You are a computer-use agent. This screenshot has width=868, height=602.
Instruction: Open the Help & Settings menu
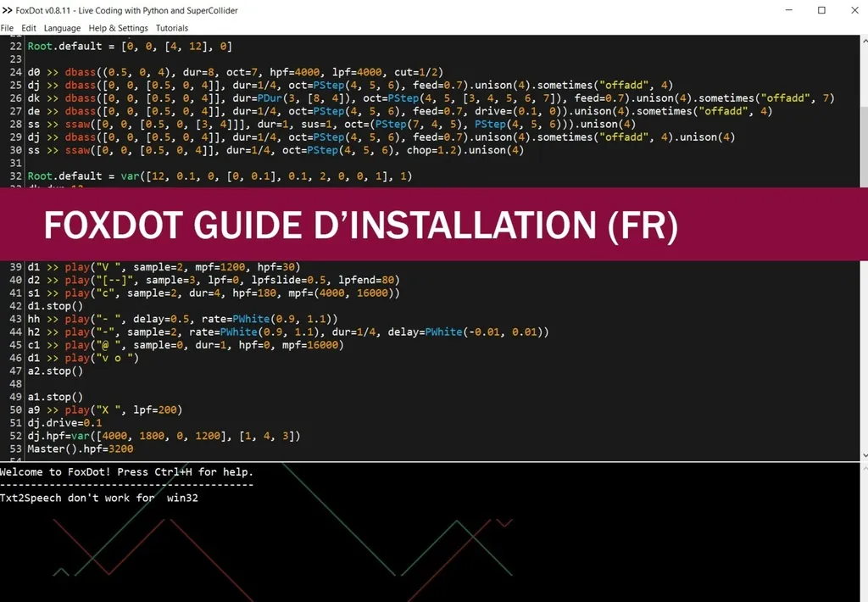tap(118, 27)
